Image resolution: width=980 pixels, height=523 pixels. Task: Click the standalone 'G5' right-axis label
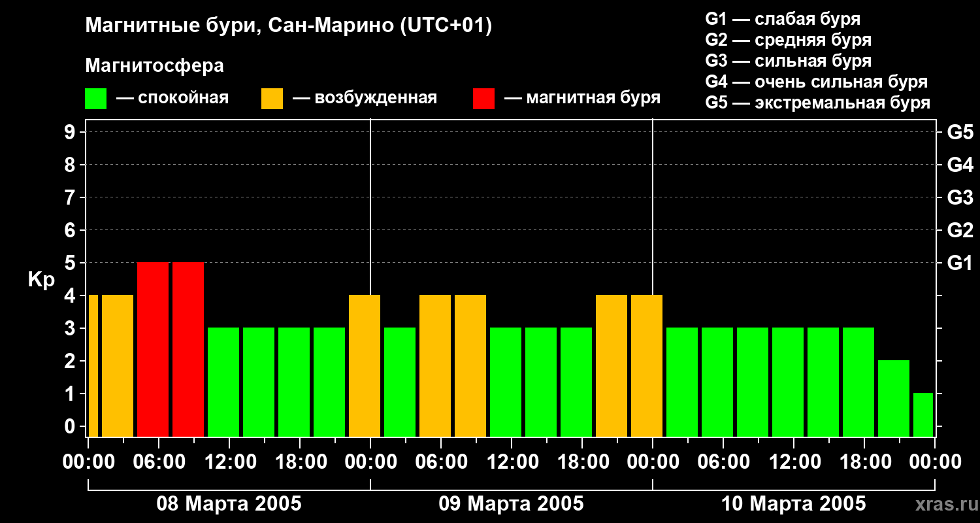pyautogui.click(x=960, y=132)
